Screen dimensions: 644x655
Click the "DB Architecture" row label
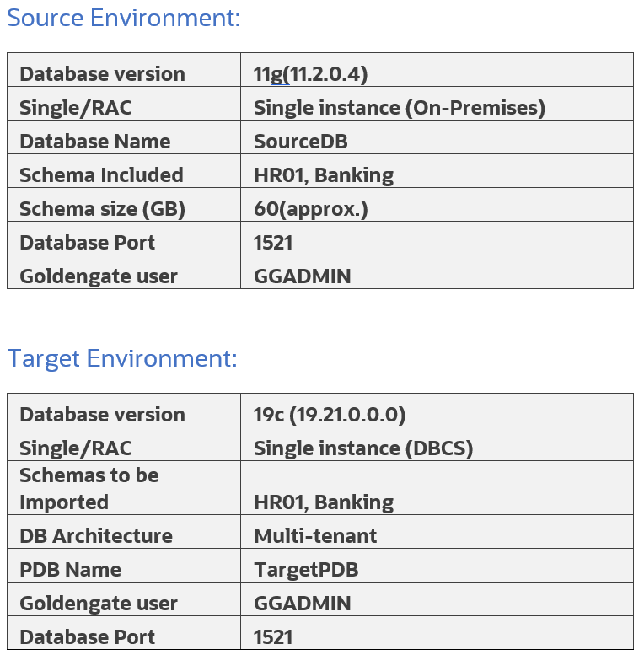[x=95, y=536]
